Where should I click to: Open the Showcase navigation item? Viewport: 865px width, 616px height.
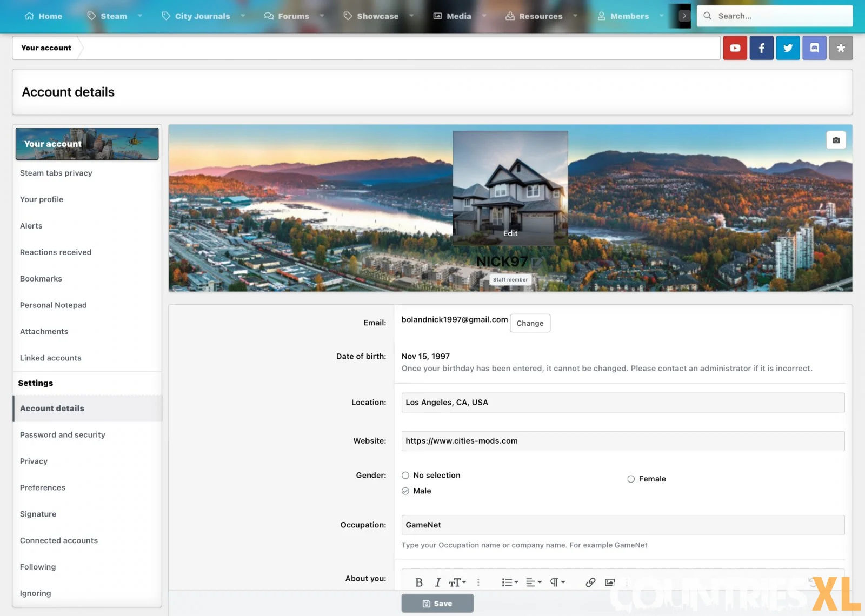371,16
